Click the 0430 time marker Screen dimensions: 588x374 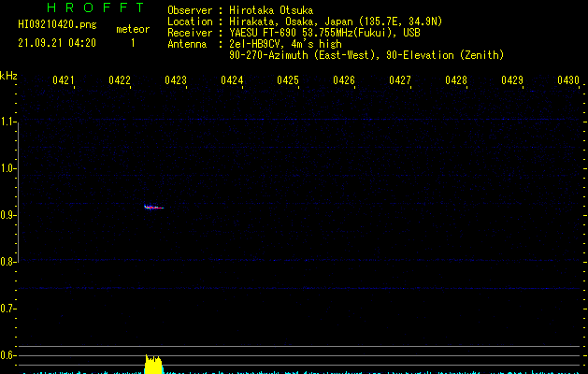point(568,80)
